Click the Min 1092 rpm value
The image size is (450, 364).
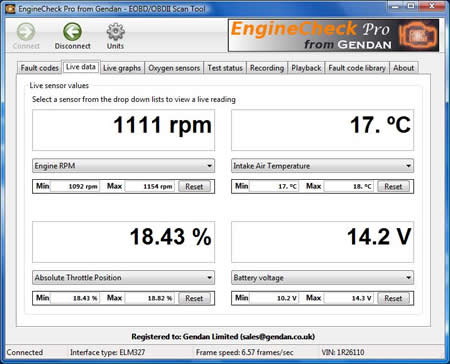(x=75, y=186)
